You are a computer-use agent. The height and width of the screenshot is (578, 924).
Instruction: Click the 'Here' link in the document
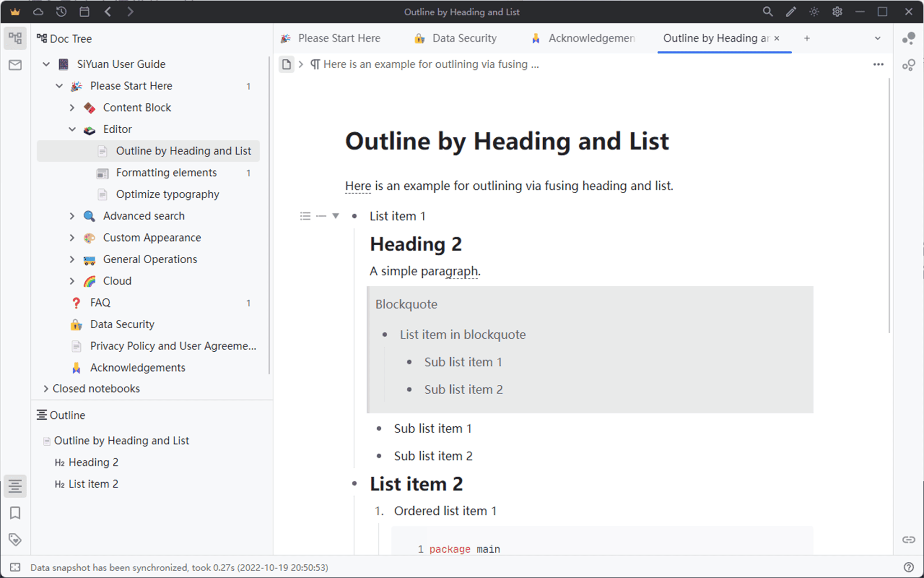357,186
